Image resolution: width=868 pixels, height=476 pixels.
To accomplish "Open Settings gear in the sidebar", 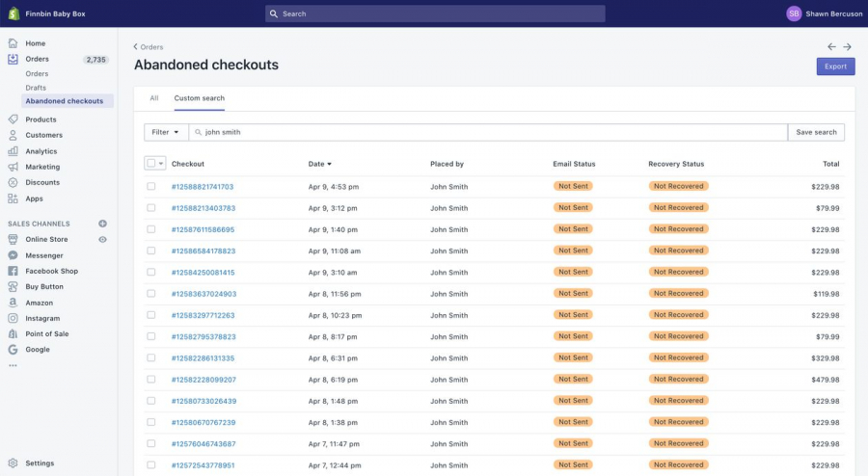I will (13, 463).
